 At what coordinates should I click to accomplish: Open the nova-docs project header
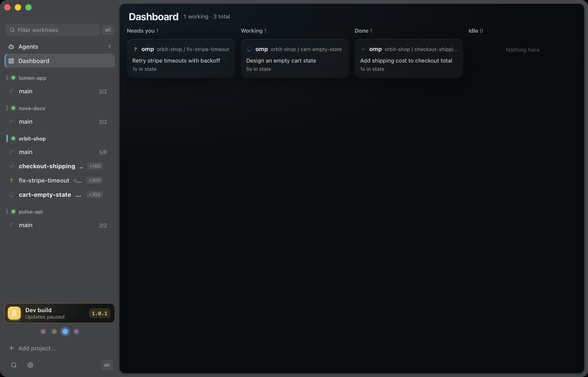(60, 108)
